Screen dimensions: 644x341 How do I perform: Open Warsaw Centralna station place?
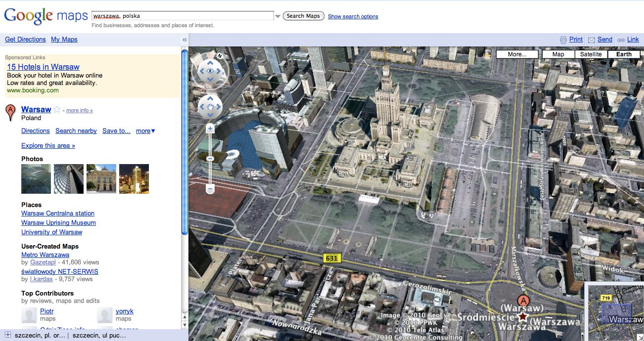58,213
